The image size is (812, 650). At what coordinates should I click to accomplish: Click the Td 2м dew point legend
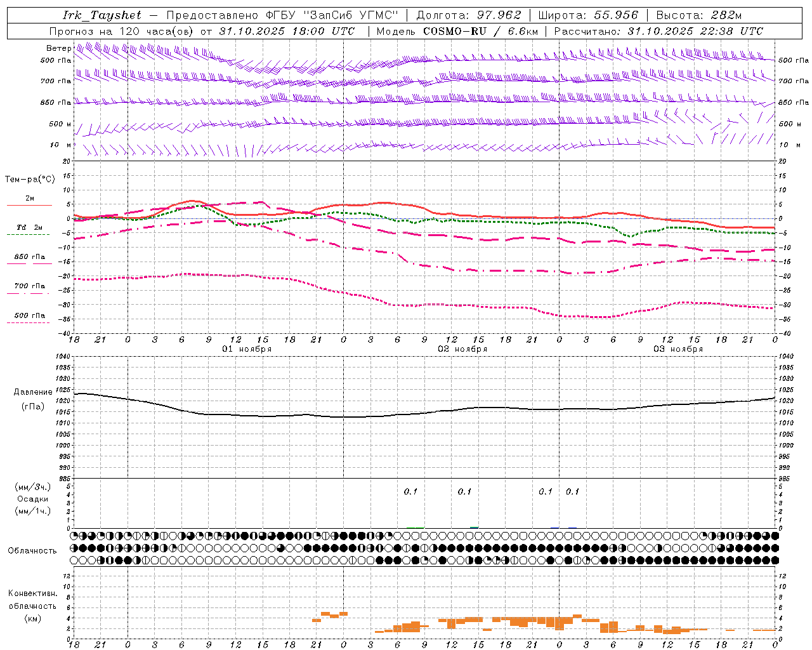(30, 227)
